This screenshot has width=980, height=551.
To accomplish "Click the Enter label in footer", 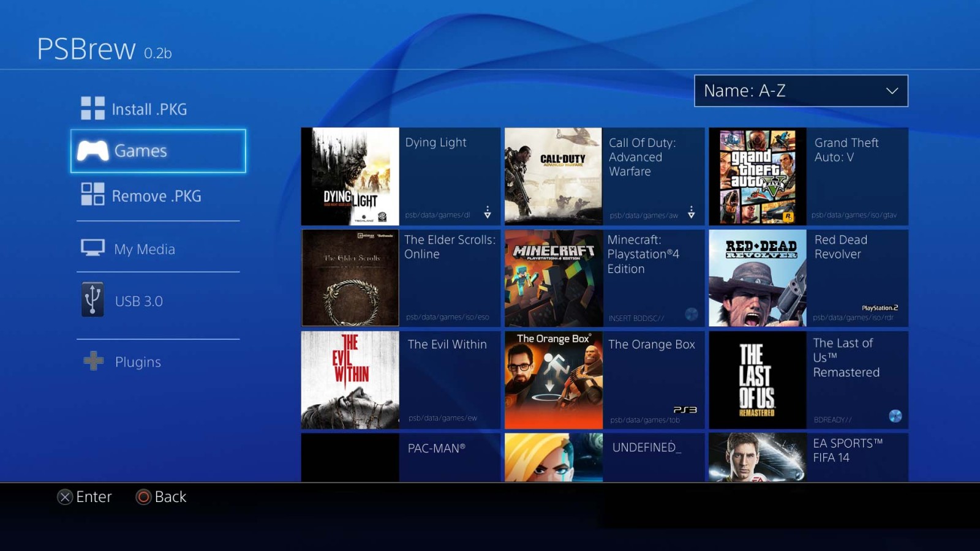I will [94, 497].
